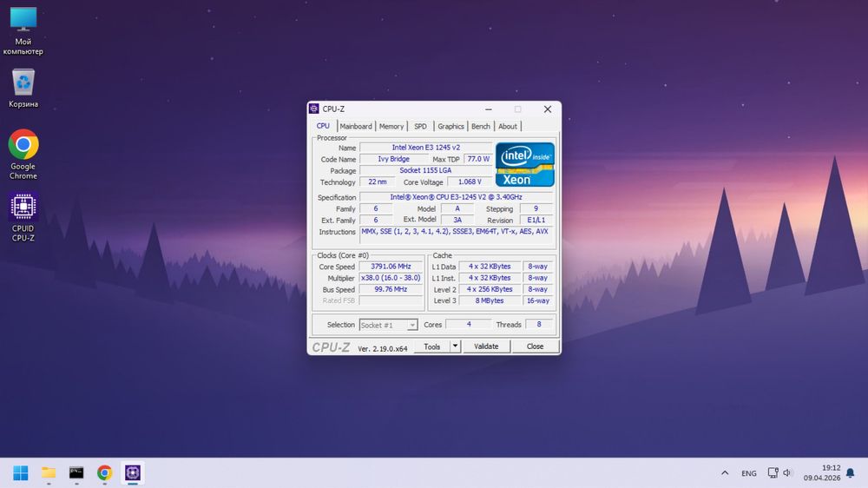Screen dimensions: 868x488
Task: Click the Core Speed value 3791.06 MHz
Action: 391,267
